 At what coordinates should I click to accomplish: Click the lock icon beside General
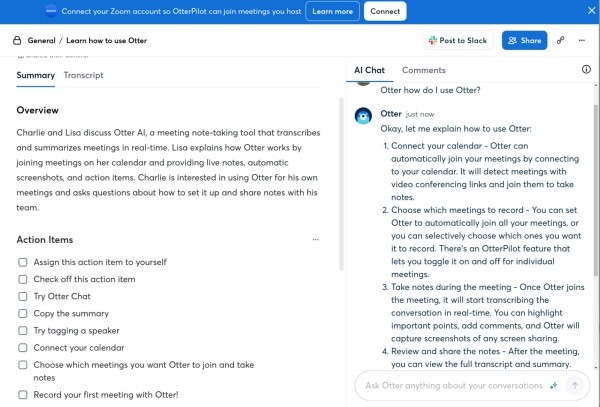17,41
